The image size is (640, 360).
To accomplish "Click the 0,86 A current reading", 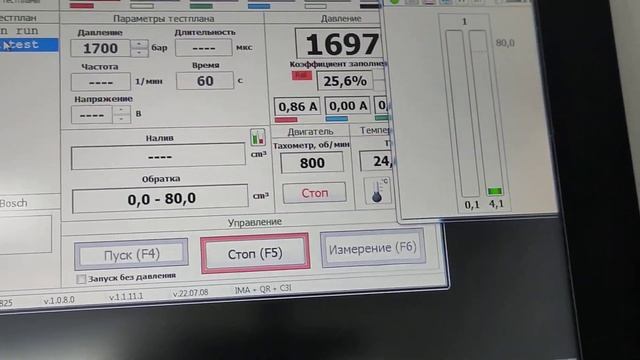I will (297, 107).
